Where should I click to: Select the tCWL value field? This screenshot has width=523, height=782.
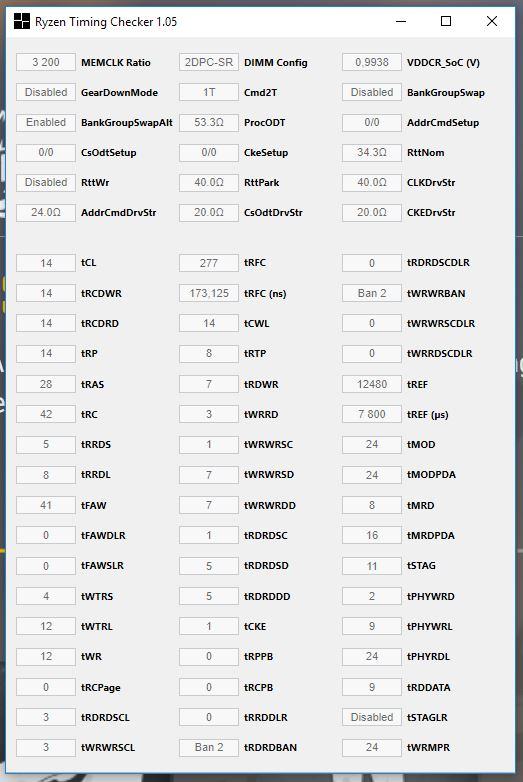click(209, 323)
